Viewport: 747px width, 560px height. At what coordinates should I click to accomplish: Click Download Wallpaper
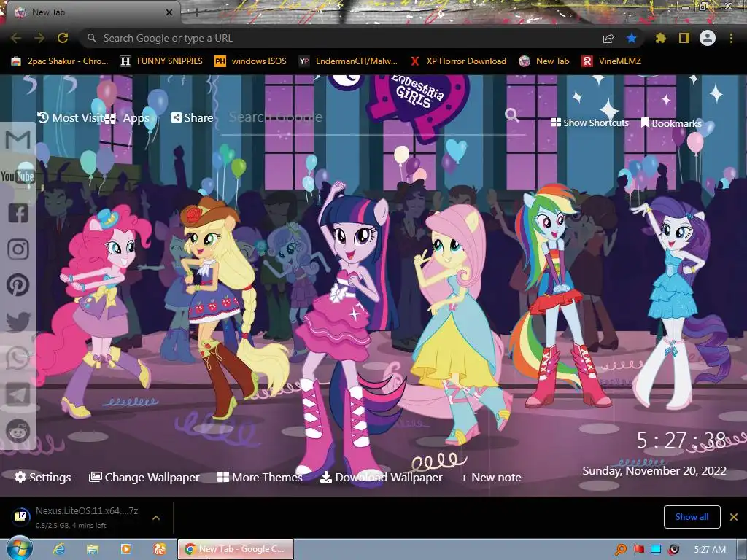(381, 477)
